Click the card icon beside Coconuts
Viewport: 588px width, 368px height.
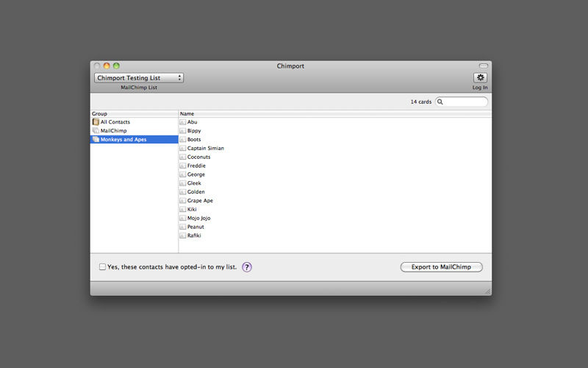pyautogui.click(x=182, y=157)
